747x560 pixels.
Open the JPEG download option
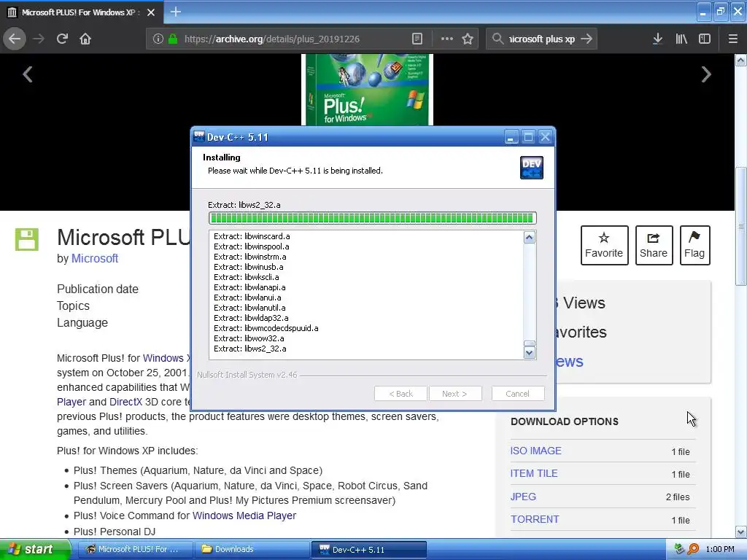(523, 497)
